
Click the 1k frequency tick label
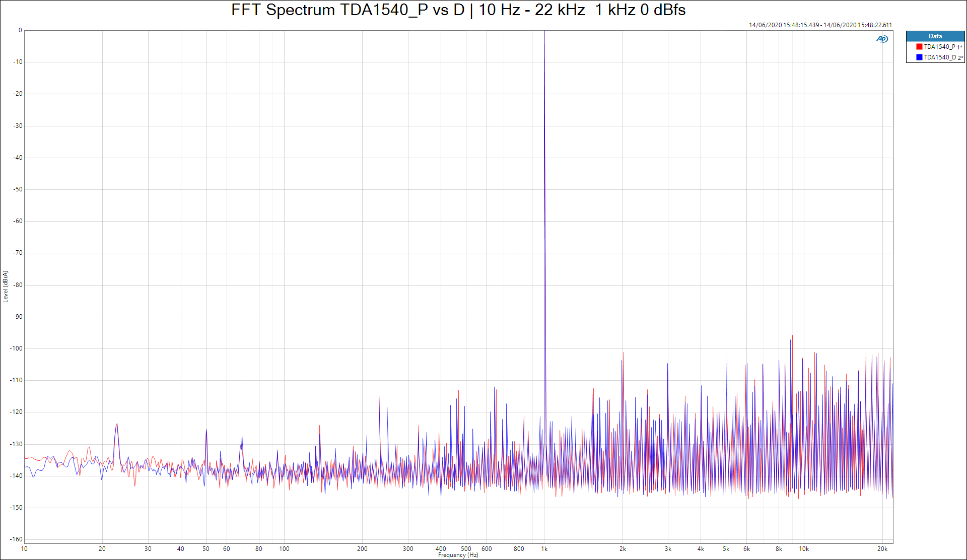pyautogui.click(x=544, y=549)
